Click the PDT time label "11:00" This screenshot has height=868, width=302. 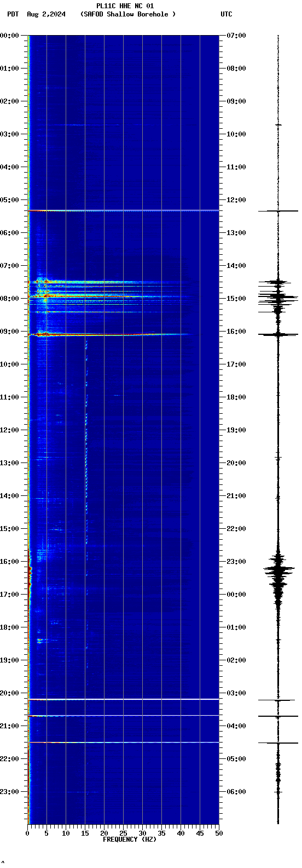9,397
